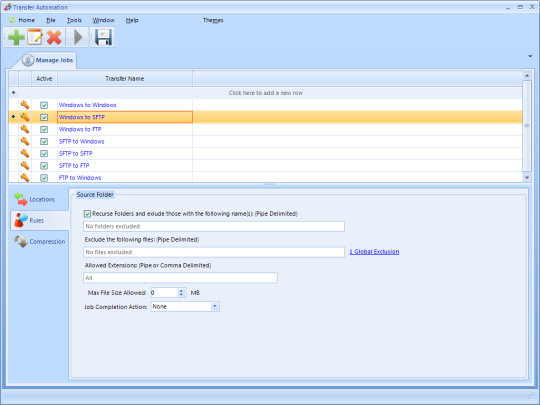Decrease Max File Size with down arrow
Image resolution: width=540 pixels, height=405 pixels.
(181, 295)
